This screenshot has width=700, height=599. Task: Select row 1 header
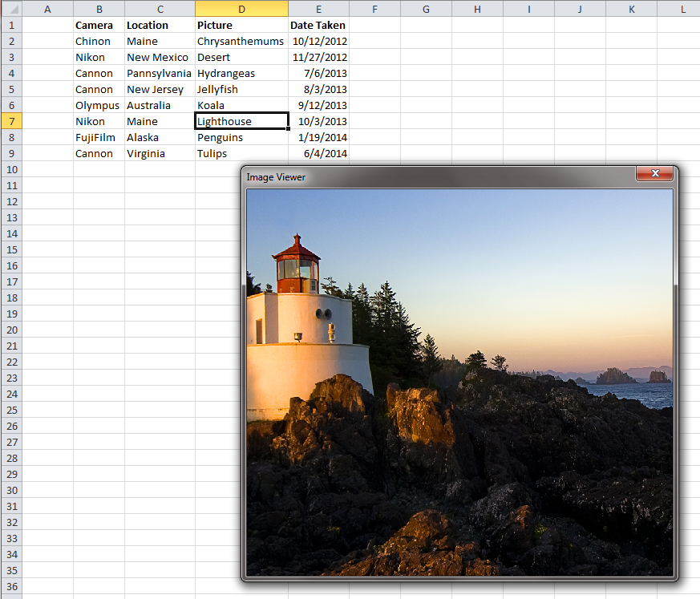point(11,25)
